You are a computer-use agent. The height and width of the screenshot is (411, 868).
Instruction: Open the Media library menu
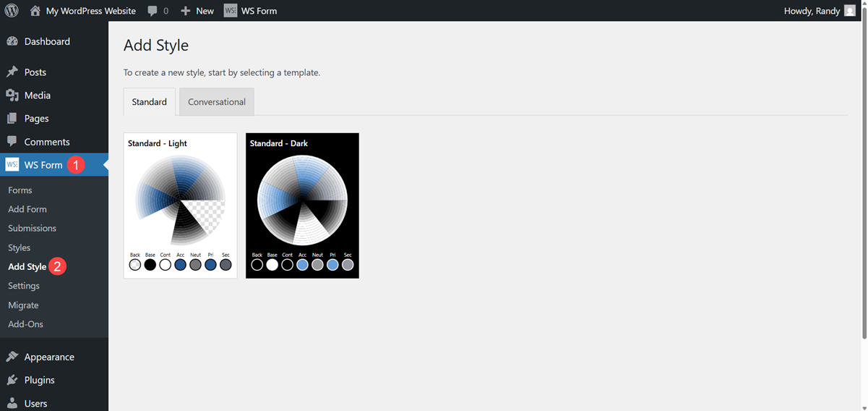pyautogui.click(x=37, y=96)
